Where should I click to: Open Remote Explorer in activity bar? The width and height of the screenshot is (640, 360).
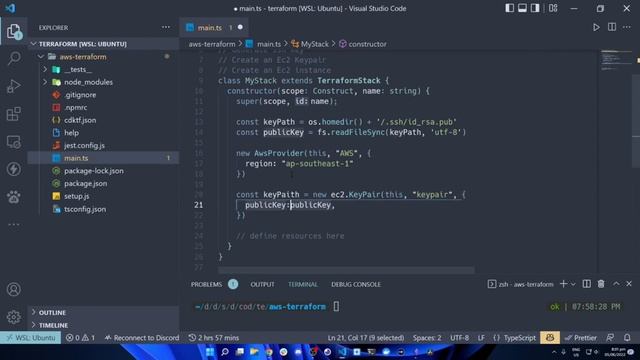tap(13, 142)
